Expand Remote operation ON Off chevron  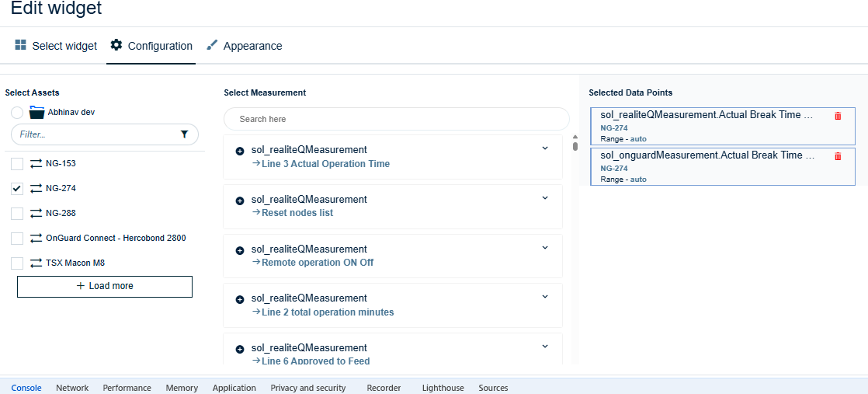(x=545, y=248)
